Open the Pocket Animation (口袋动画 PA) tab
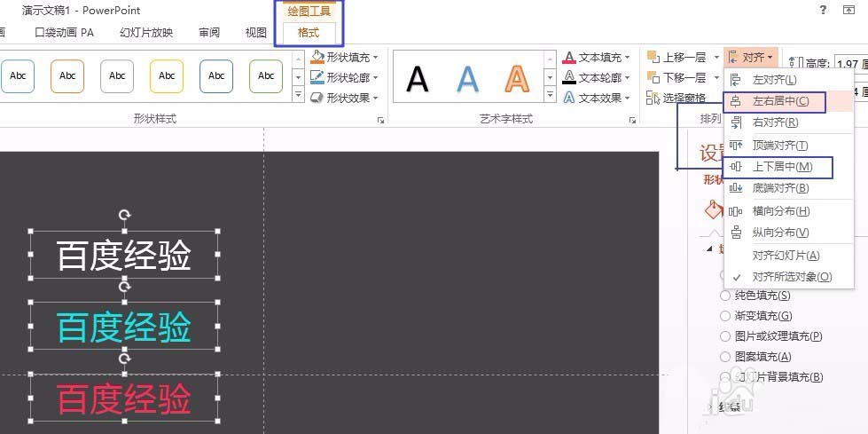Viewport: 868px width, 434px height. [64, 33]
